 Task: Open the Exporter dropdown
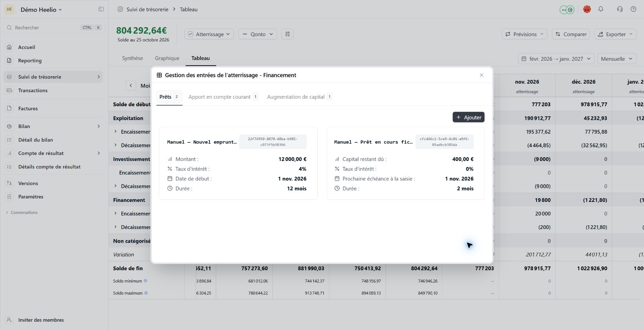(615, 34)
